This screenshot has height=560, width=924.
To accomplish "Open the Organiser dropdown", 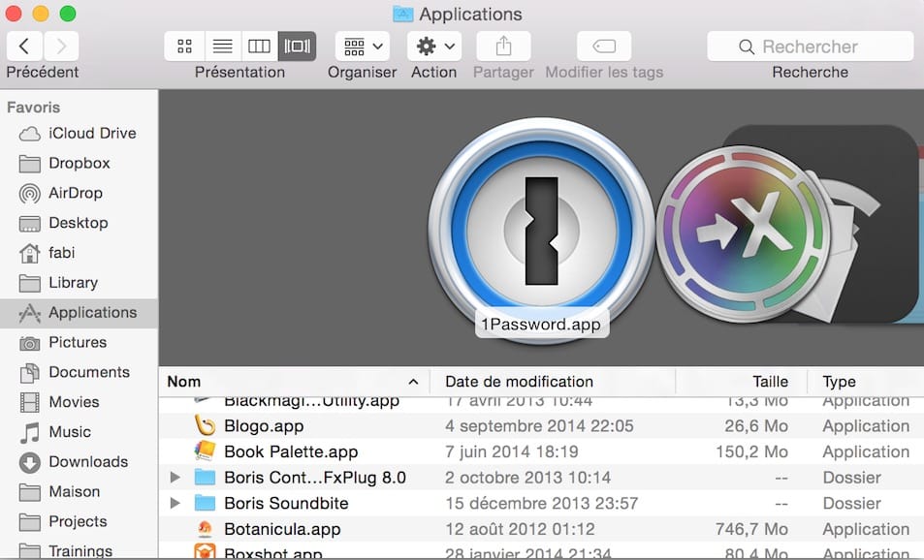I will coord(363,46).
